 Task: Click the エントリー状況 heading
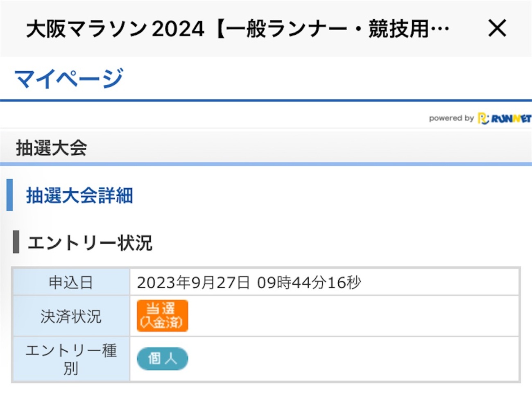tap(90, 242)
